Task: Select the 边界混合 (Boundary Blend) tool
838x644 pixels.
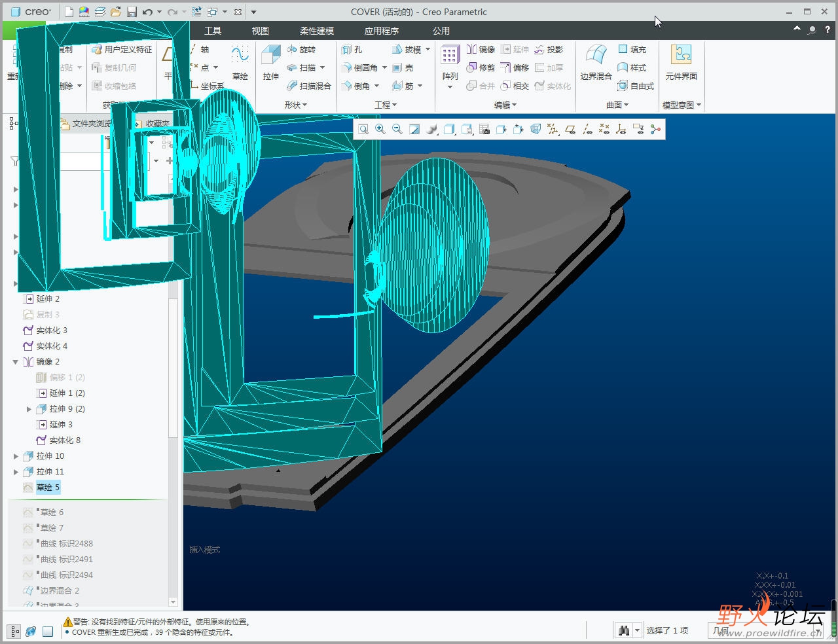Action: [596, 63]
